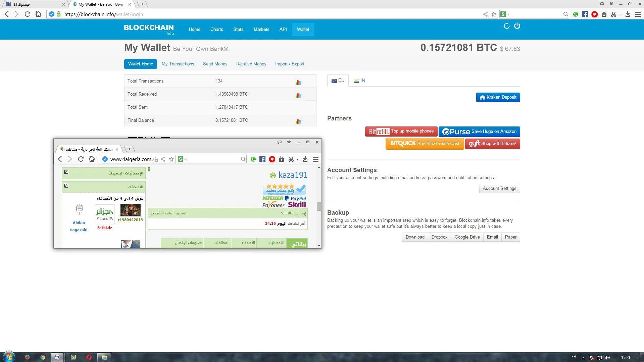Viewport: 644px width, 362px height.
Task: Click the wallet logout power icon
Action: click(517, 26)
